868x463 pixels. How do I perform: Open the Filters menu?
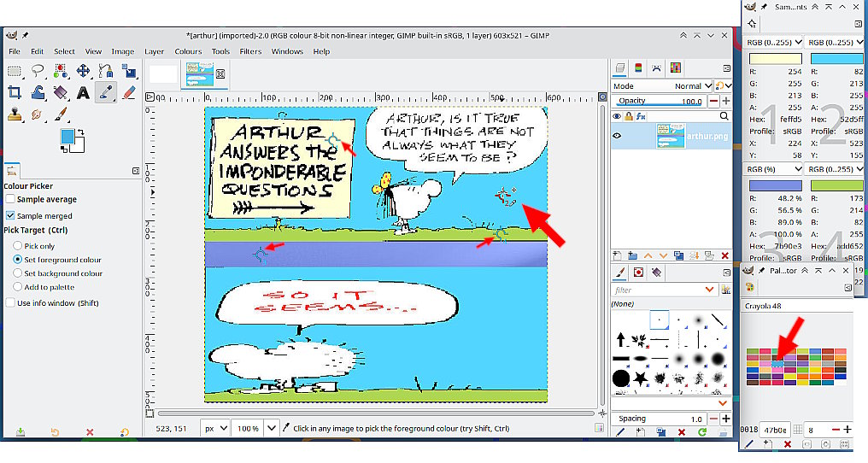coord(250,51)
